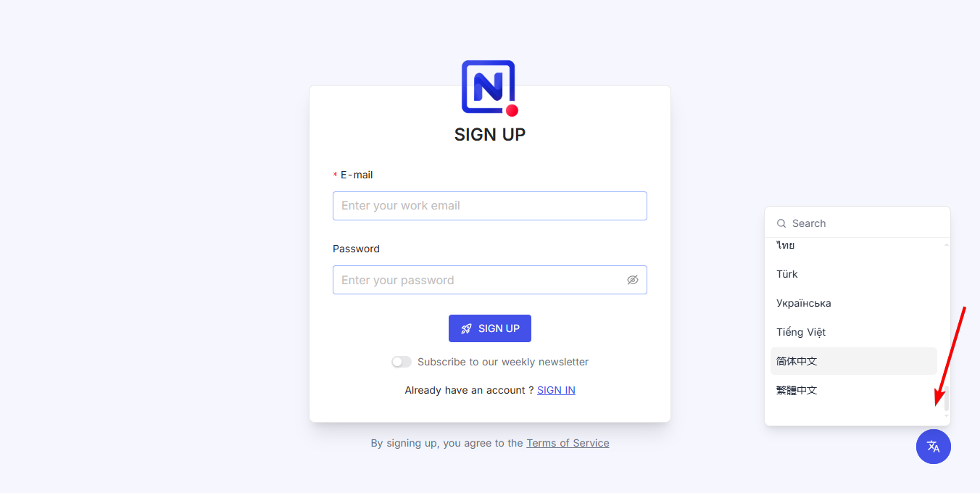Open the Terms of Service link
The height and width of the screenshot is (493, 980).
tap(568, 443)
